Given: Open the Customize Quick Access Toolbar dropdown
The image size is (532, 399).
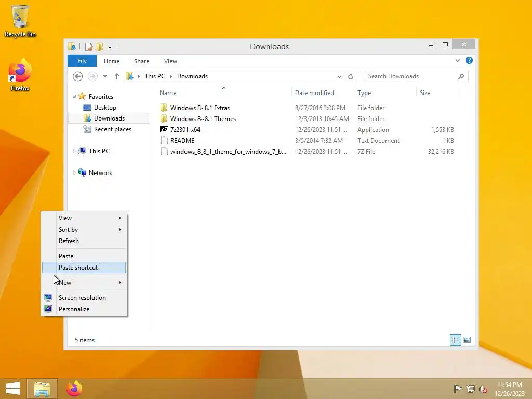Looking at the screenshot, I should click(110, 47).
